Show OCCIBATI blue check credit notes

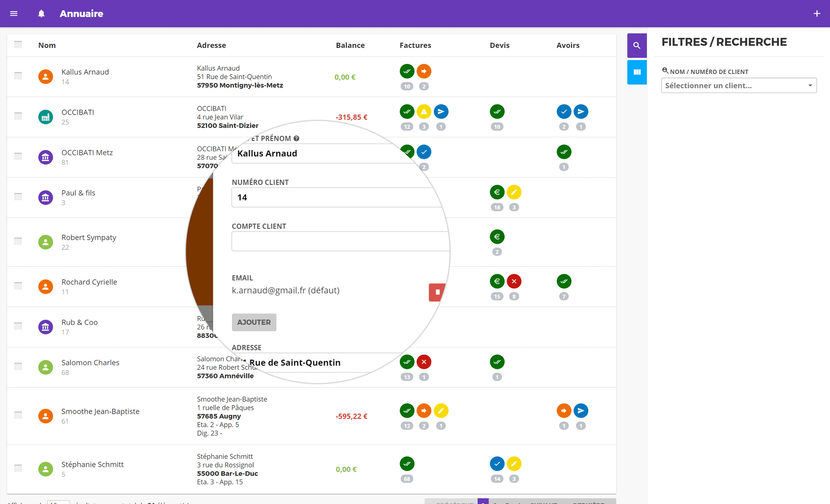click(x=564, y=112)
